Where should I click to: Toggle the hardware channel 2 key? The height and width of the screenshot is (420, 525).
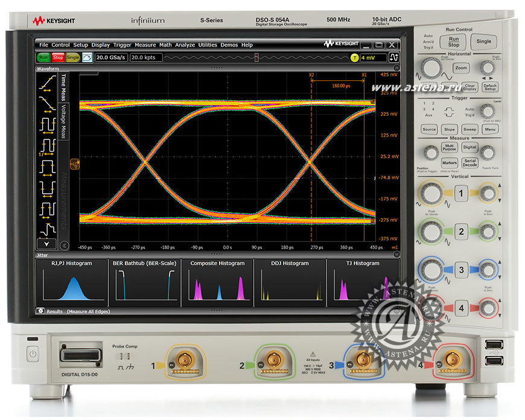pyautogui.click(x=461, y=232)
